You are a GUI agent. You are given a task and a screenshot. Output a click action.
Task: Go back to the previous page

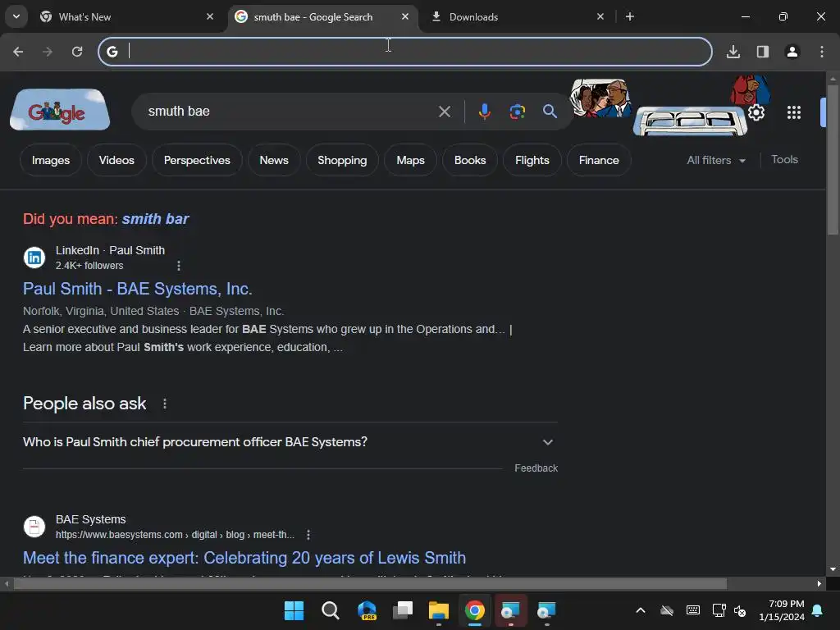tap(18, 52)
